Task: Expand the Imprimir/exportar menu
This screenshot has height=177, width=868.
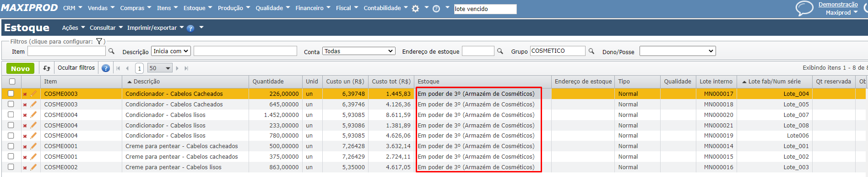Action: click(155, 28)
